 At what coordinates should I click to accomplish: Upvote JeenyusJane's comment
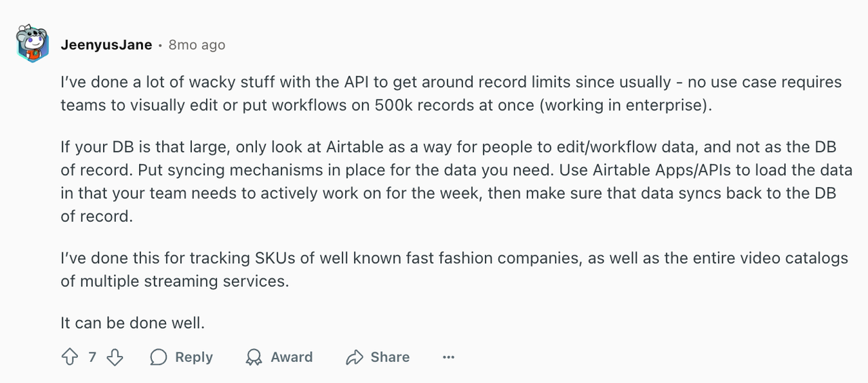tap(70, 357)
